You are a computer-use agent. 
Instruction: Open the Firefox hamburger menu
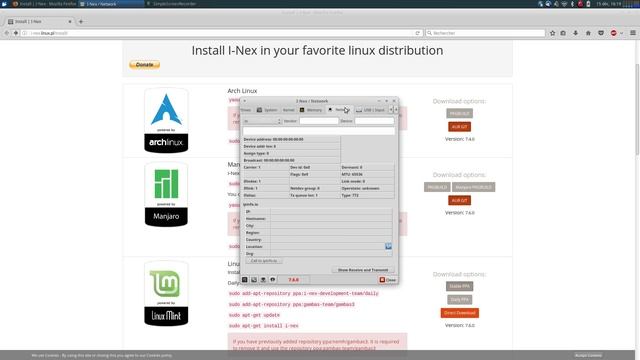point(633,33)
